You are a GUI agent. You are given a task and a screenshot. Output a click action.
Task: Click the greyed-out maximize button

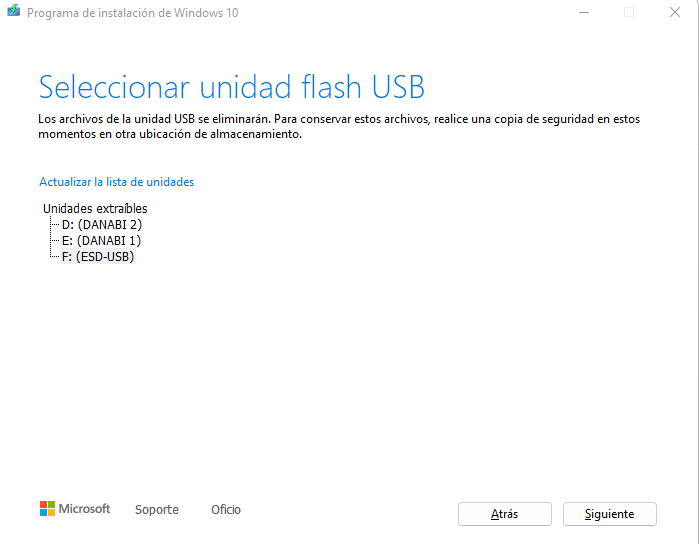(629, 12)
